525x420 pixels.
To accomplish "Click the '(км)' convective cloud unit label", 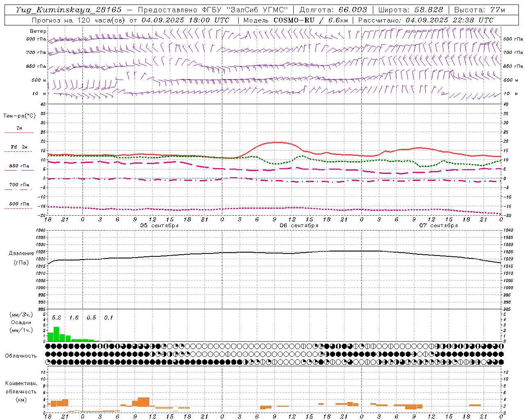I will tap(21, 399).
